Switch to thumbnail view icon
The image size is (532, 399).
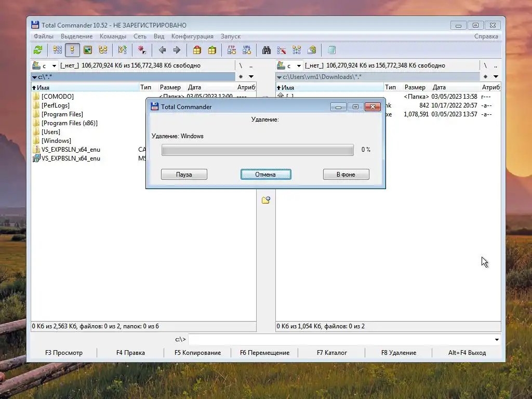pyautogui.click(x=87, y=50)
